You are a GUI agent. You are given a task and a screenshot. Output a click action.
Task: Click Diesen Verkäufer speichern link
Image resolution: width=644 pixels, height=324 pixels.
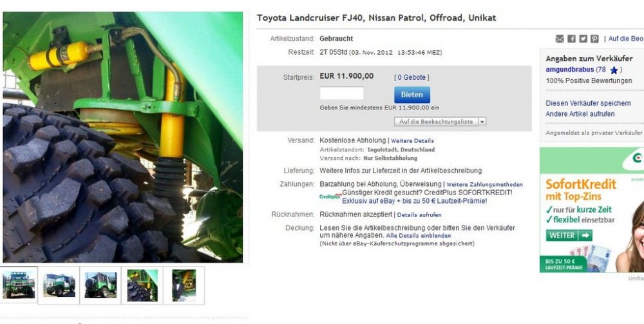coord(588,103)
